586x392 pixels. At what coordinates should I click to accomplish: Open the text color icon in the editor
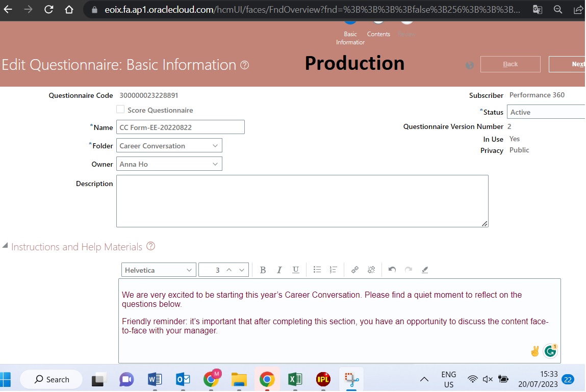point(425,270)
